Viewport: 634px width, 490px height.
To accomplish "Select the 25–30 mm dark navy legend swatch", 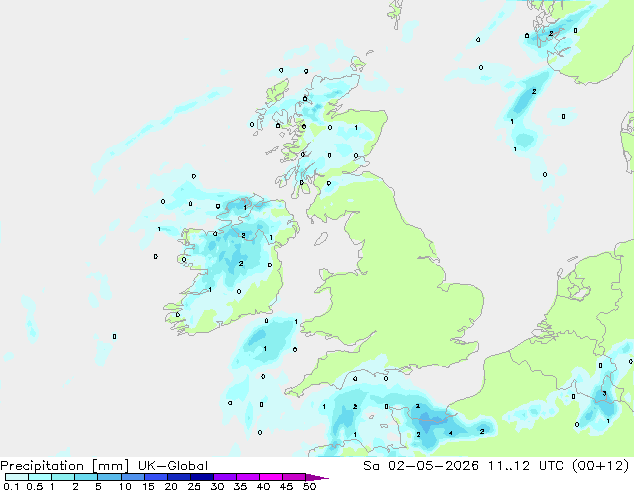I will pos(202,477).
